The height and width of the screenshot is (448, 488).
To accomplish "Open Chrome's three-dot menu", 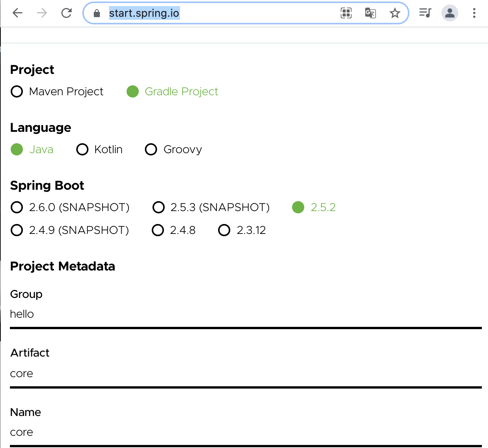I will pyautogui.click(x=474, y=13).
